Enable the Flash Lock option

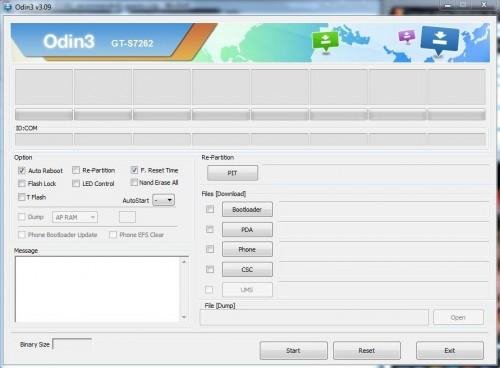[22, 184]
